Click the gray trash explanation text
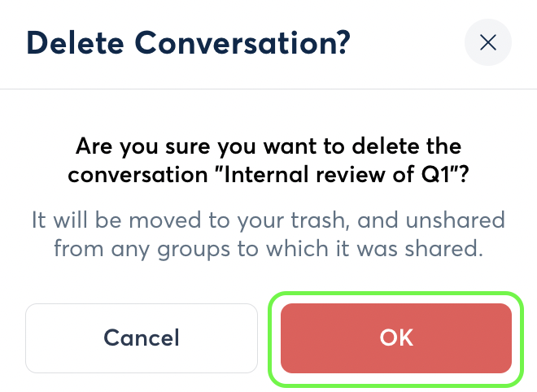537x392 pixels. tap(268, 234)
